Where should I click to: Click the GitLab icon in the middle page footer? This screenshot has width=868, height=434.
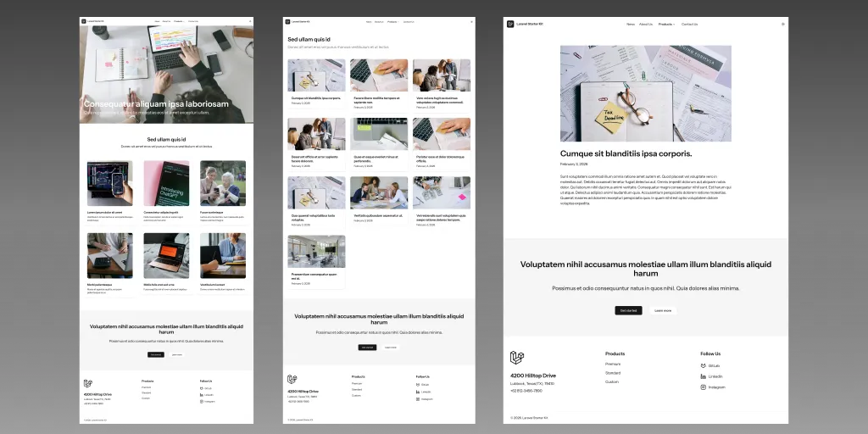(418, 385)
